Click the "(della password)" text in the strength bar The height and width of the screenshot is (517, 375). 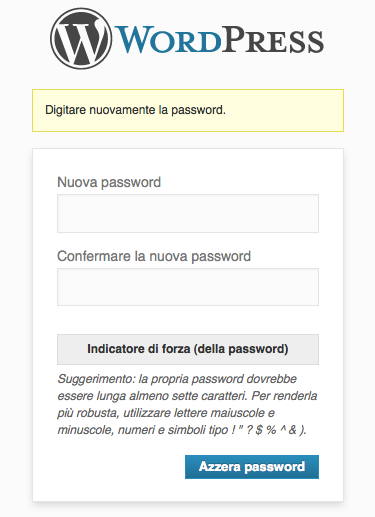pos(241,349)
